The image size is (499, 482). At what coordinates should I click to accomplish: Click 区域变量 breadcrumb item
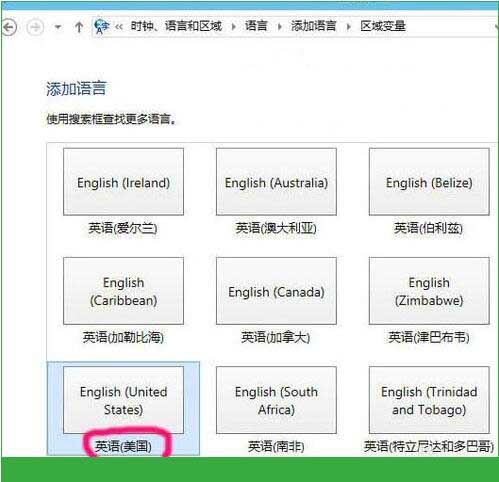383,26
